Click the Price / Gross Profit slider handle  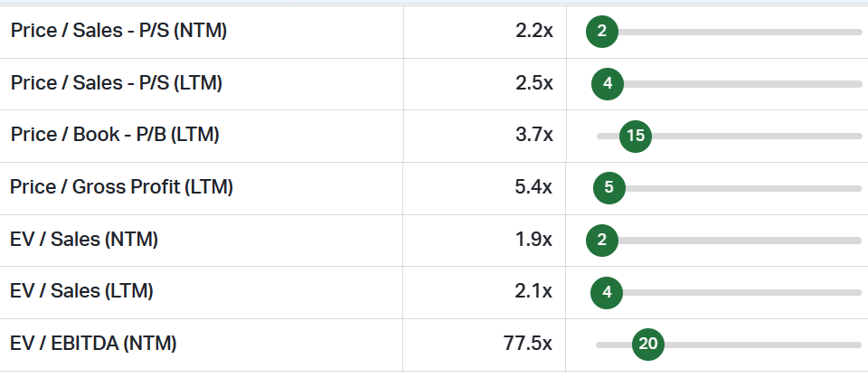(x=609, y=188)
